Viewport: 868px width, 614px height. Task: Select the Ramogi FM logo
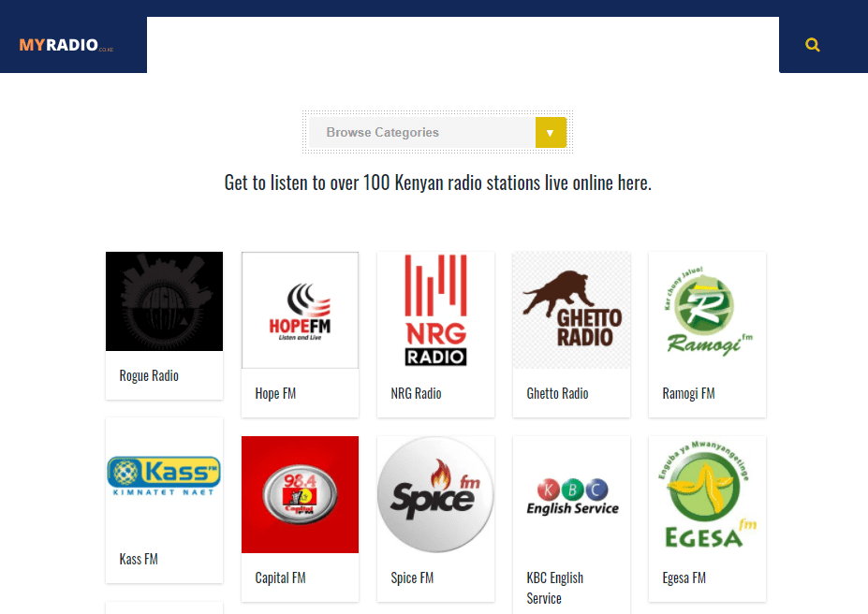[707, 311]
